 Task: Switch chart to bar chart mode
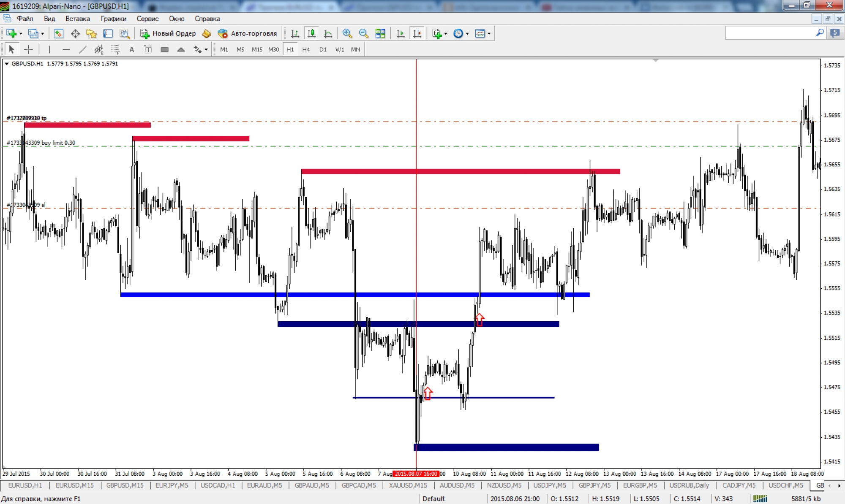click(295, 33)
